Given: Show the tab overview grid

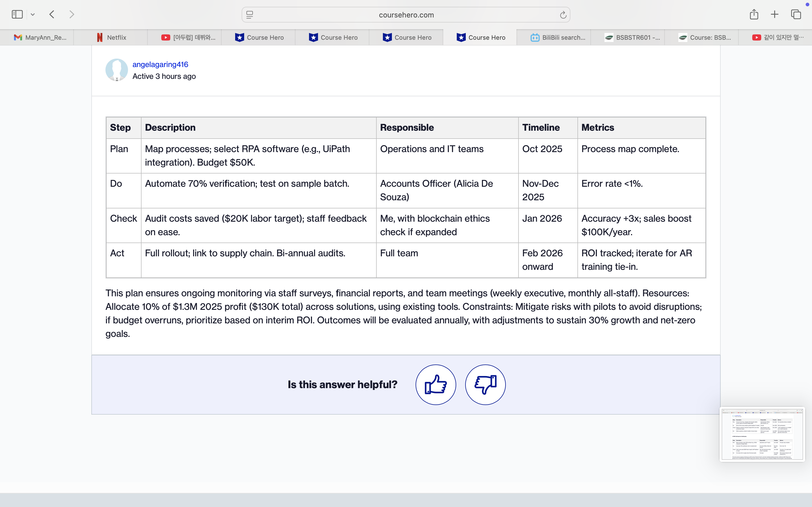Looking at the screenshot, I should (x=796, y=14).
